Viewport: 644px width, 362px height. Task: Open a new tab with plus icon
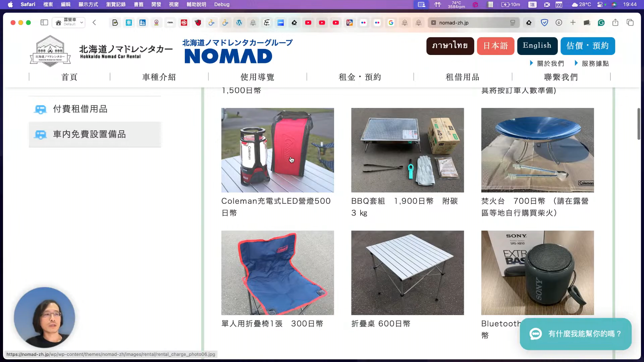(573, 22)
